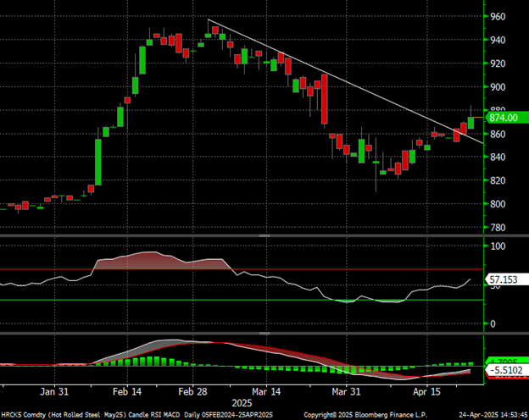Select the final green candle beside price label

click(471, 121)
